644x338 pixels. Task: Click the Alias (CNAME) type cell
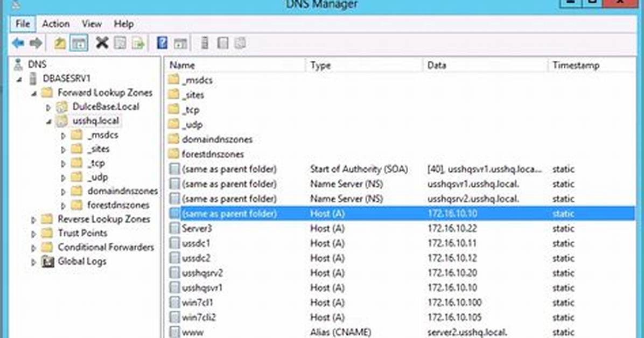340,332
